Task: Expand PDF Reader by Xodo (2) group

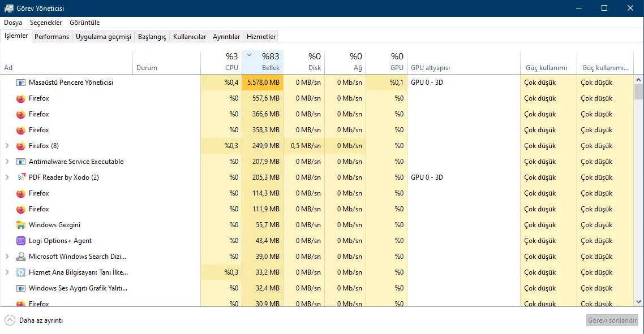Action: pyautogui.click(x=7, y=177)
